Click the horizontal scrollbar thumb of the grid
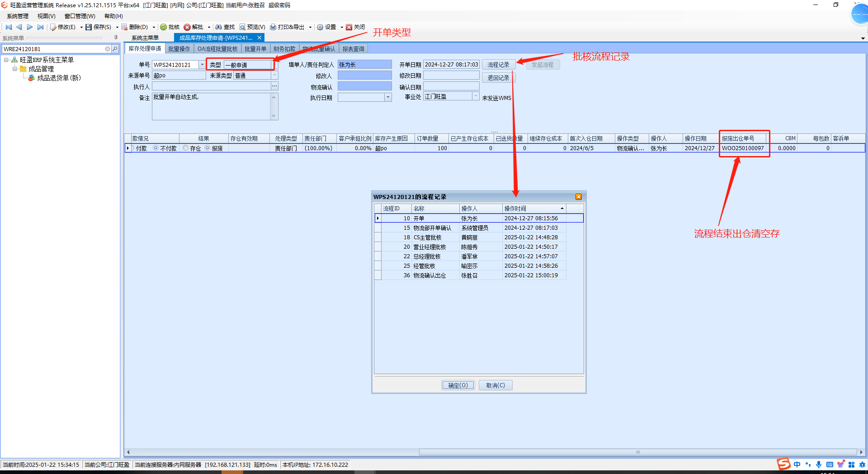The height and width of the screenshot is (474, 868). 637,452
